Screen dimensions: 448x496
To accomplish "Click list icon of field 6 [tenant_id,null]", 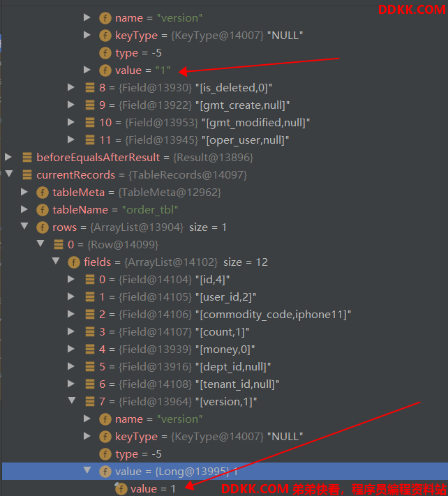I will point(90,384).
